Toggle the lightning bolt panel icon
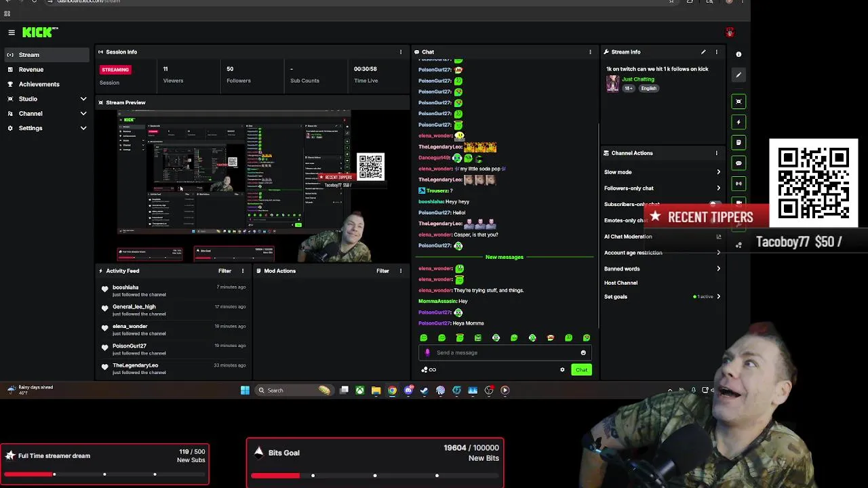Image resolution: width=868 pixels, height=488 pixels. [738, 122]
